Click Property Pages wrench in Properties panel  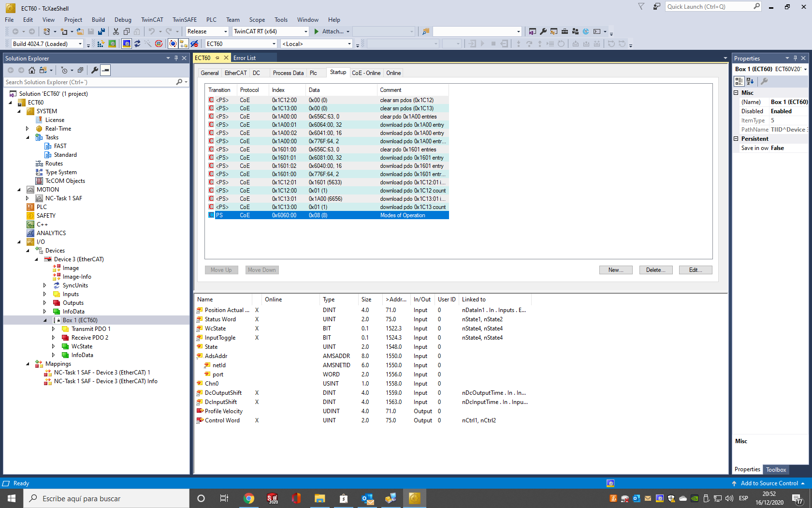764,81
